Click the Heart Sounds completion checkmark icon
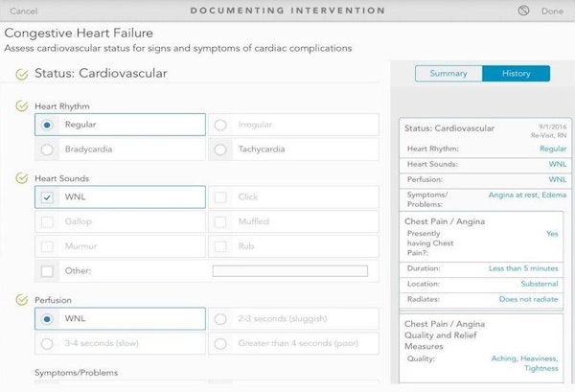The height and width of the screenshot is (392, 575). 21,177
